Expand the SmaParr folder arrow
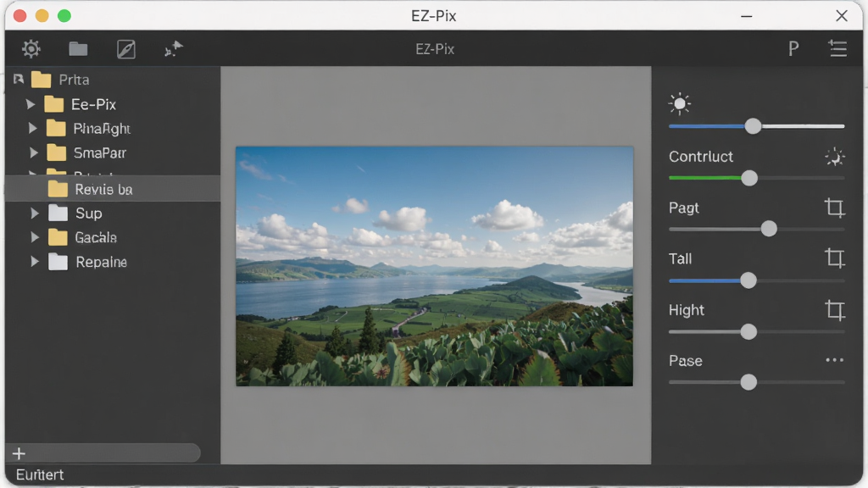 34,152
